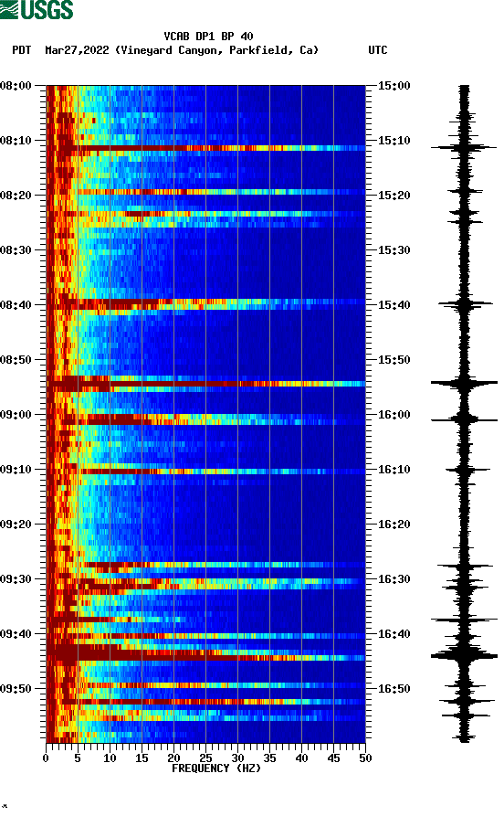Click the 09:50 PDT time label
The height and width of the screenshot is (816, 504).
(16, 688)
